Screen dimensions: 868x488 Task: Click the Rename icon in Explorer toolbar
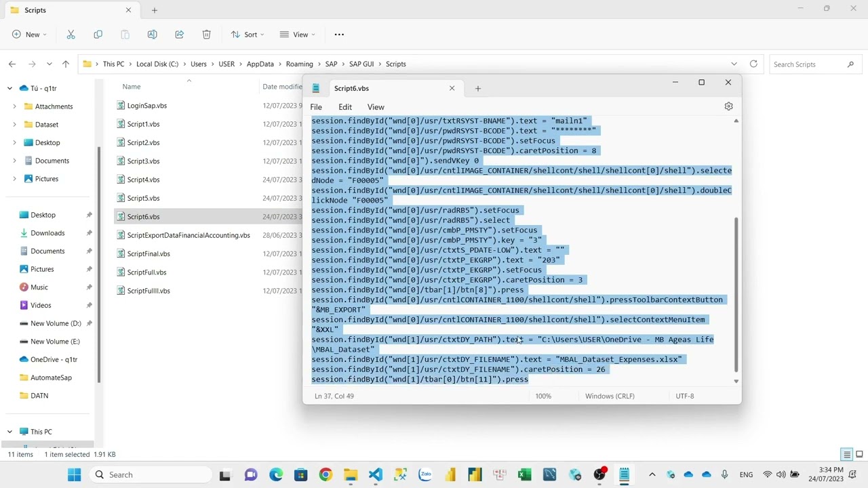pyautogui.click(x=152, y=35)
